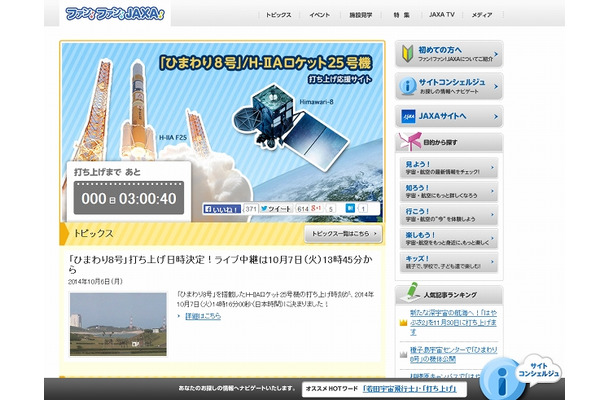Click the ファン!ファン!JAXA! logo
The height and width of the screenshot is (400, 610).
[115, 14]
